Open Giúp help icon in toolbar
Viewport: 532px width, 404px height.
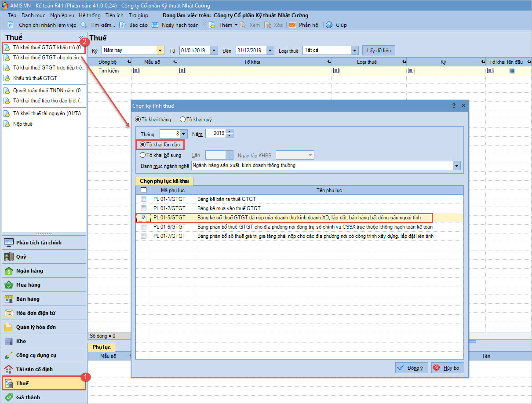(329, 25)
